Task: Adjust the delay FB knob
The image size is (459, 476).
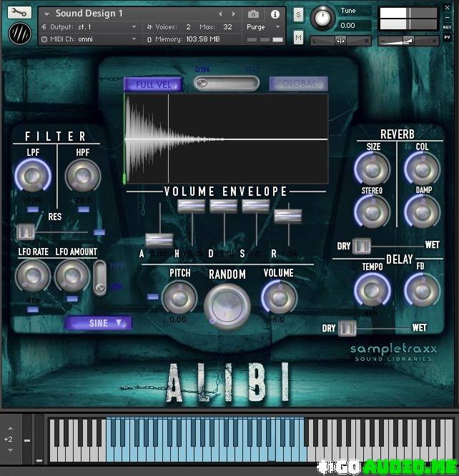Action: click(x=423, y=290)
